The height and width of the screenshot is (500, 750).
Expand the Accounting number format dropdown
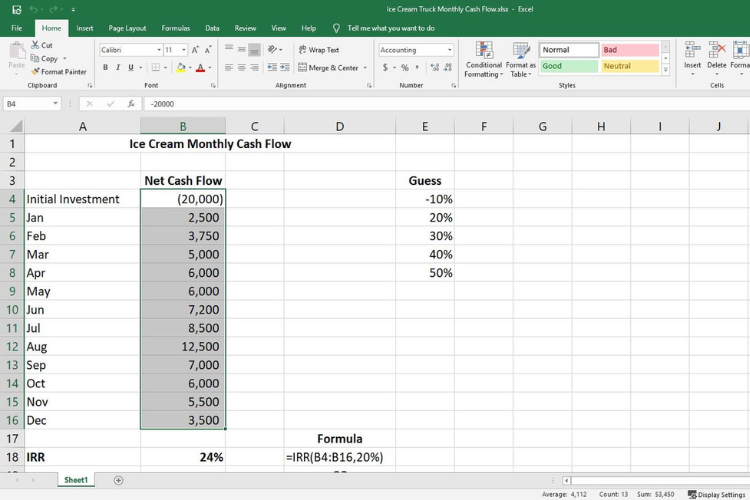coord(449,50)
